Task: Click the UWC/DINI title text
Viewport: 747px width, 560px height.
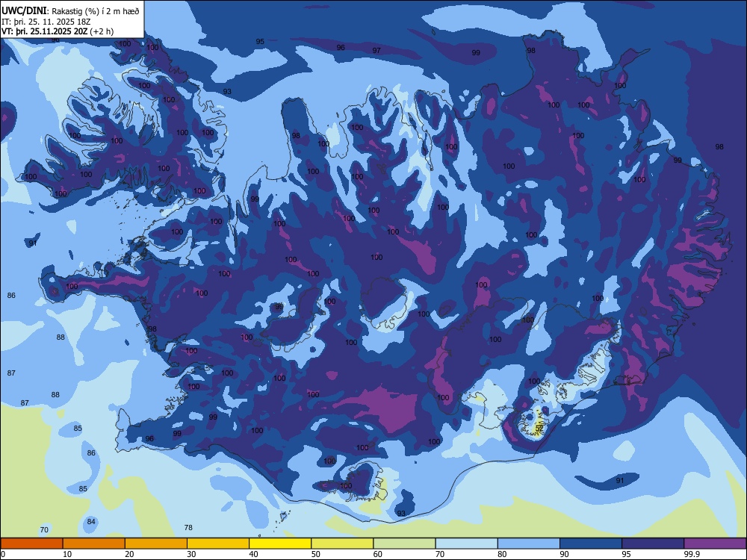Action: point(25,10)
